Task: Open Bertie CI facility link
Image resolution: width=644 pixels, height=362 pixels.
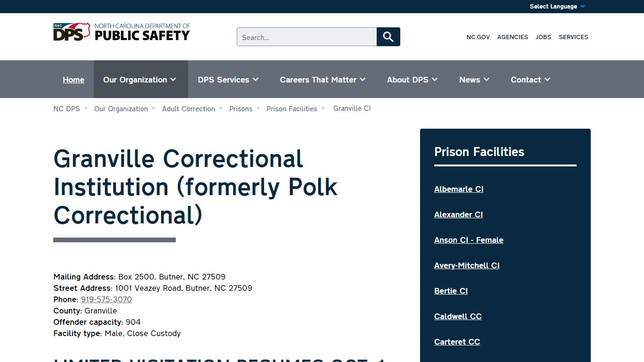Action: [x=451, y=291]
